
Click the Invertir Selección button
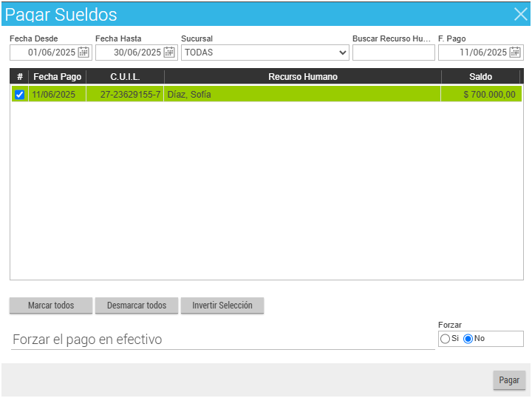click(x=222, y=306)
